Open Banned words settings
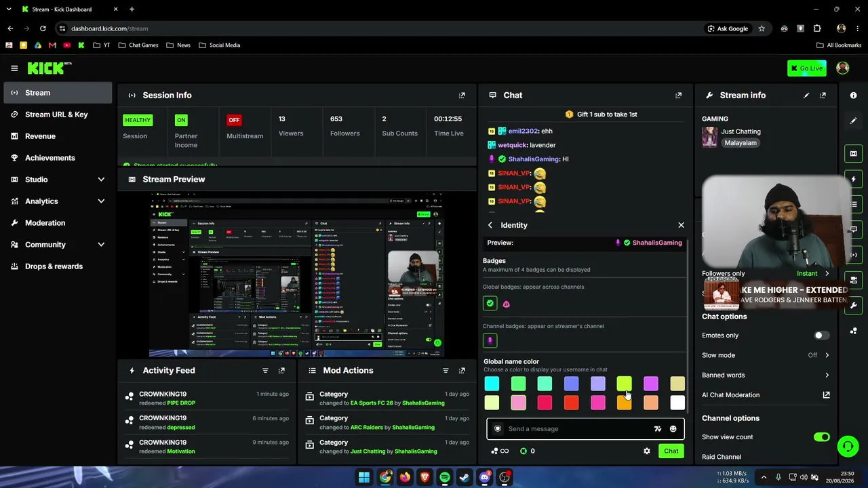Image resolution: width=868 pixels, height=488 pixels. 766,375
